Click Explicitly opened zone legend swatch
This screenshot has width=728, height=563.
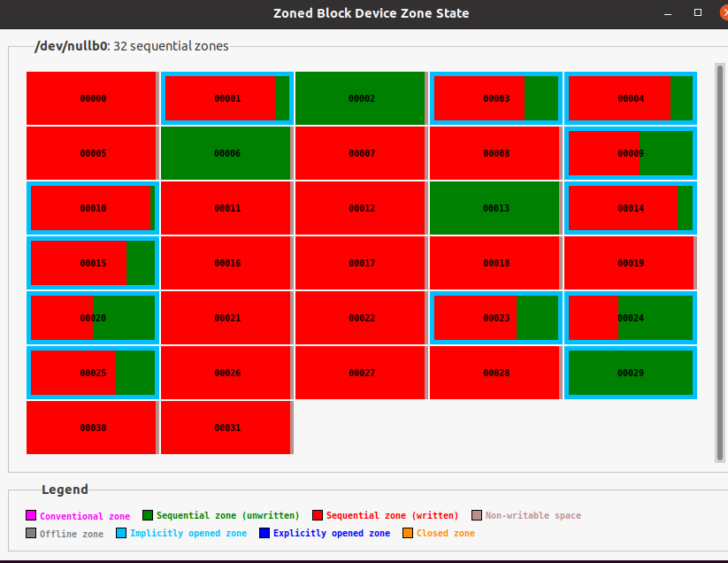264,533
